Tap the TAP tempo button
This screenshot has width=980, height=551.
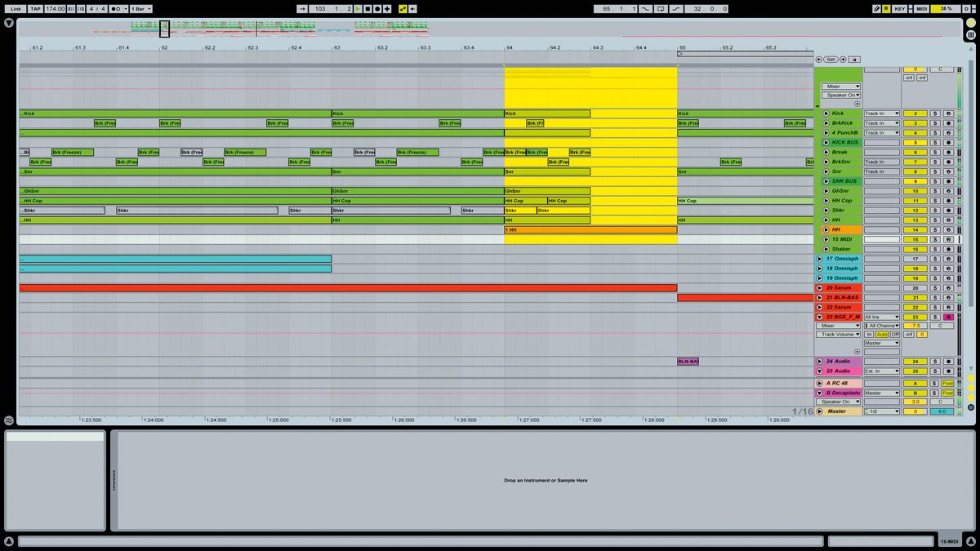34,8
